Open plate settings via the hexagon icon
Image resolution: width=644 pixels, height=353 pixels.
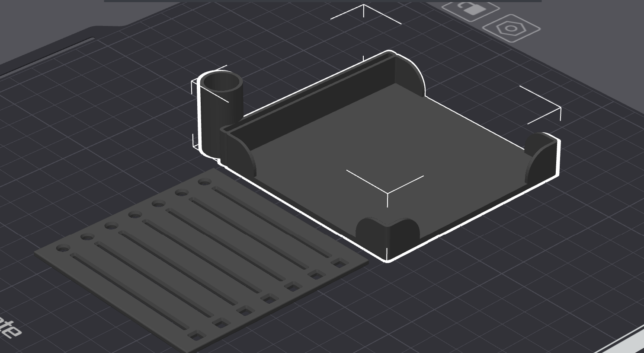pyautogui.click(x=511, y=29)
